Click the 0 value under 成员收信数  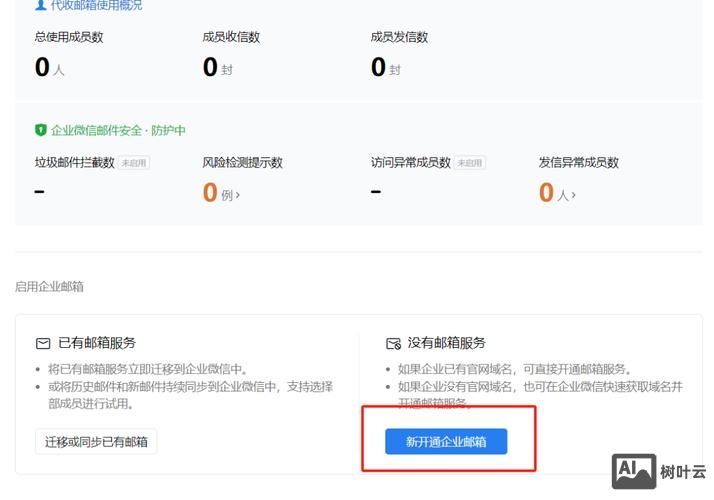(x=210, y=67)
